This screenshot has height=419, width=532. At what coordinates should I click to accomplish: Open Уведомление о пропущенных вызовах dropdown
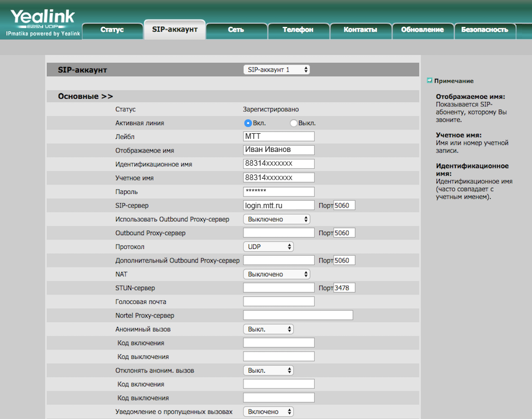click(269, 412)
